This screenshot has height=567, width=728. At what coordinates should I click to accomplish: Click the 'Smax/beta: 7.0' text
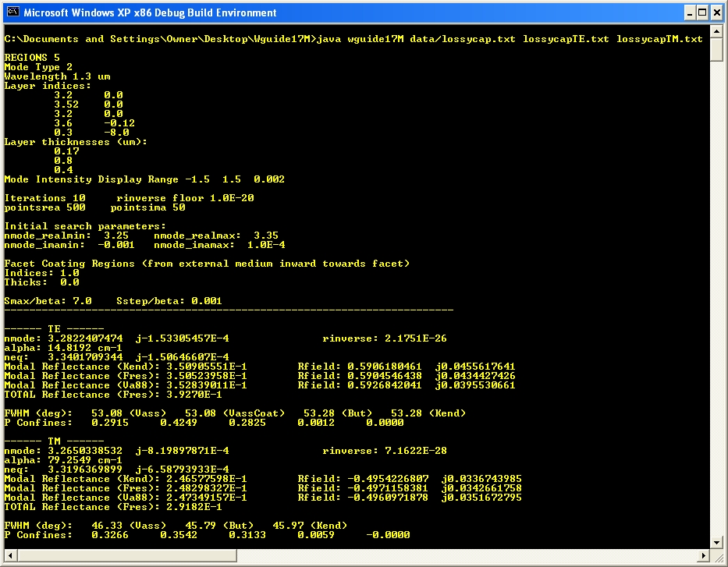[x=48, y=301]
